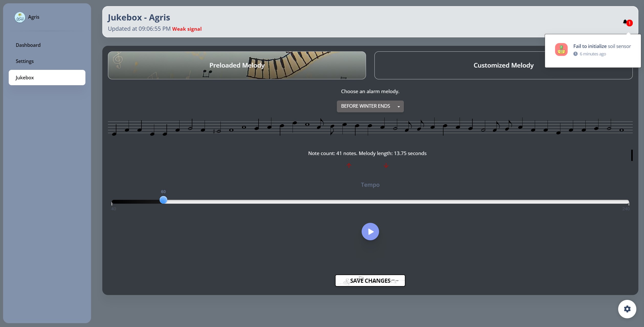Click the Choose an alarm melody text
Screen dimensions: 644x327
(x=370, y=91)
